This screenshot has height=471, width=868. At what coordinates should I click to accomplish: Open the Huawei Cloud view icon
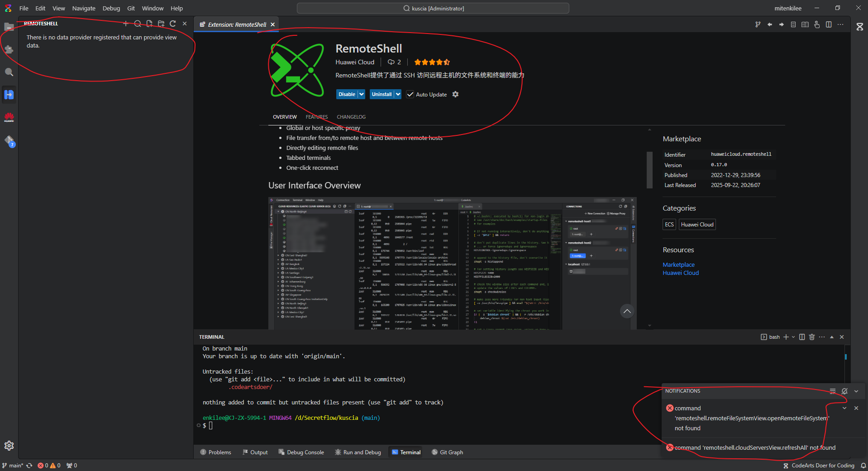[9, 117]
